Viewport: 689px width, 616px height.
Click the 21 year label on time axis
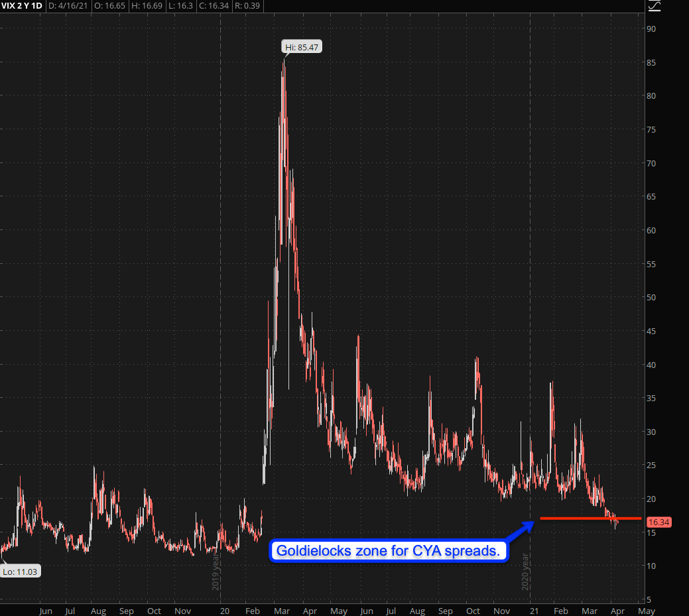click(532, 611)
